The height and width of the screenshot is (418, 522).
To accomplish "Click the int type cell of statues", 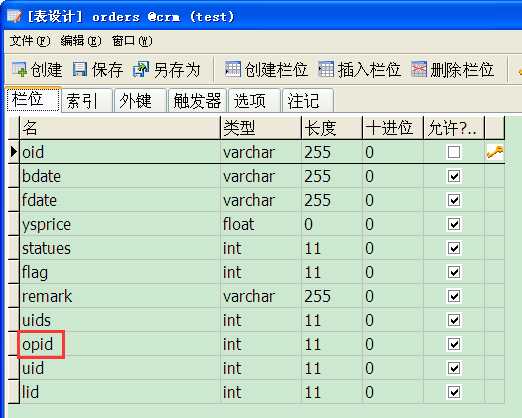I will coord(261,248).
